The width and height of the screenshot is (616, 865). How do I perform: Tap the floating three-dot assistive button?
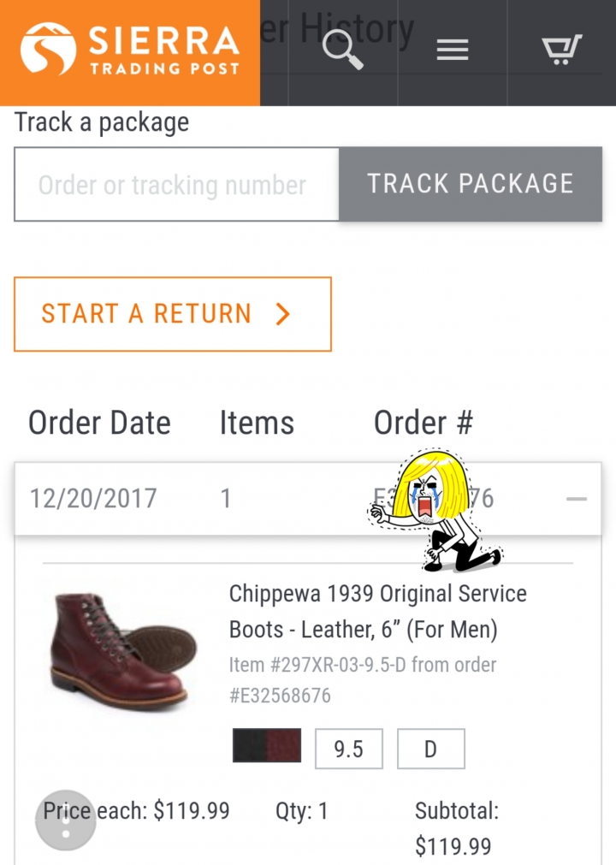[66, 821]
